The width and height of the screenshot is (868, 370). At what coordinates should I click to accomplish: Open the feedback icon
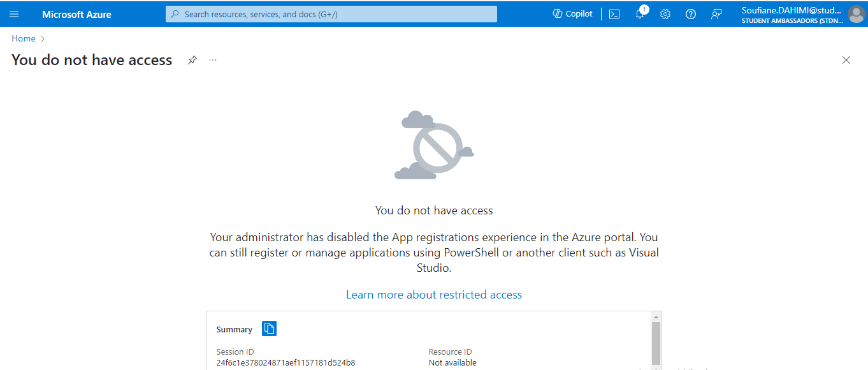(x=716, y=14)
